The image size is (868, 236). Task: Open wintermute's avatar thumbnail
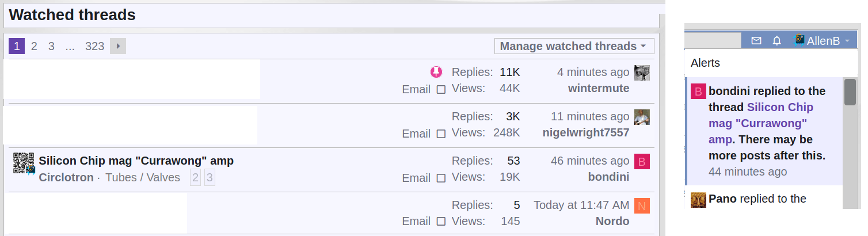coord(642,73)
